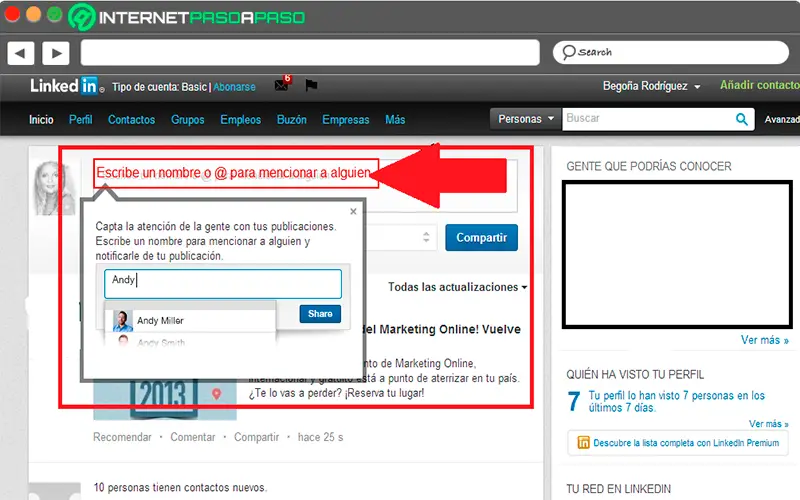800x500 pixels.
Task: Open the Begoña Rodríguez account menu
Action: (x=651, y=86)
